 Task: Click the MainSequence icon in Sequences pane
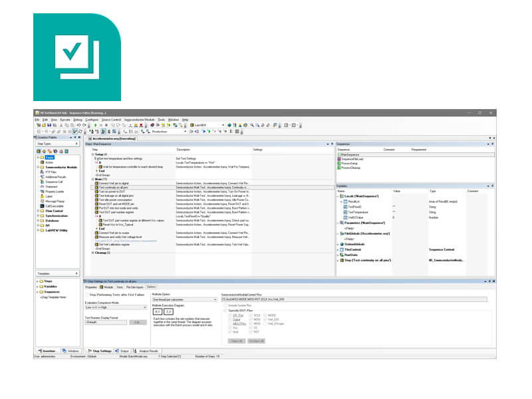coord(338,154)
